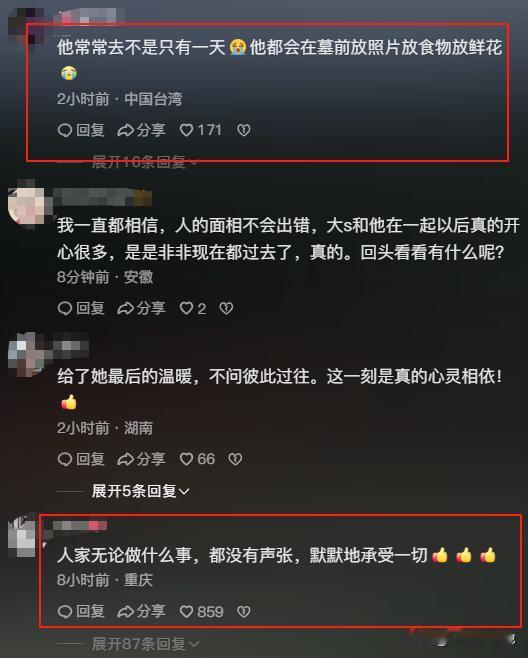This screenshot has height=658, width=528.
Task: Dislike the Hunan comment via broken heart
Action: click(x=235, y=459)
